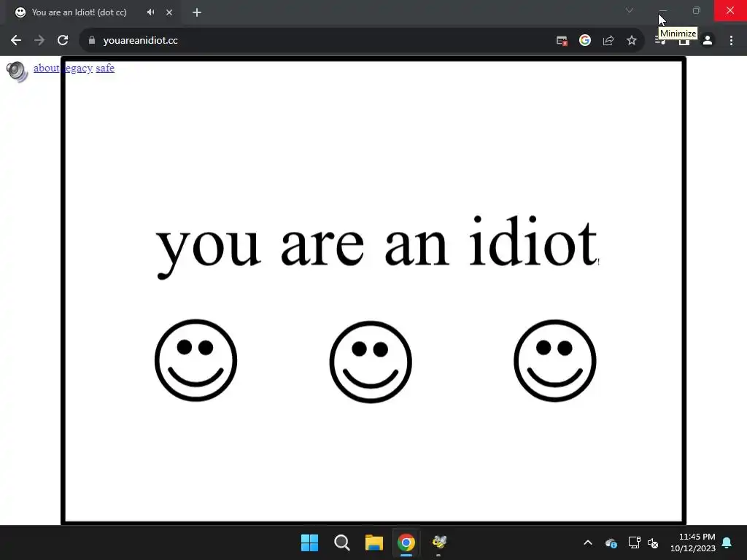Select the You are an Idiot! tab
Screen dimensions: 747x560
pos(79,12)
